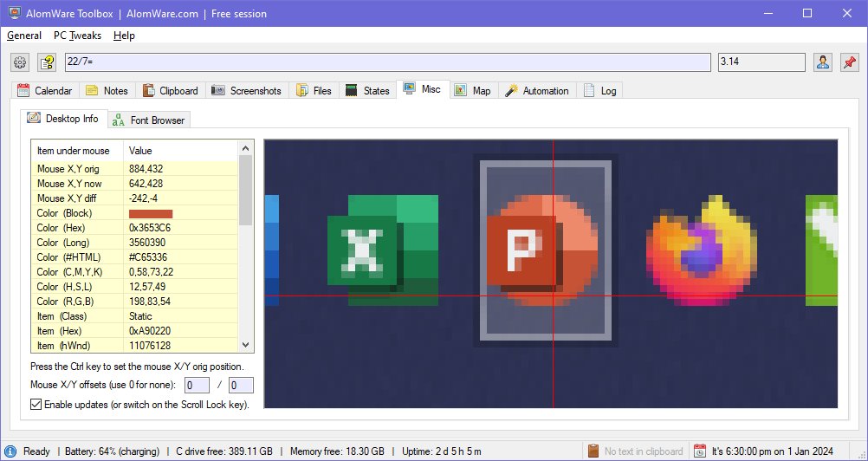Screen dimensions: 868x461
Task: Click the clipboard icon in status bar
Action: coord(593,451)
